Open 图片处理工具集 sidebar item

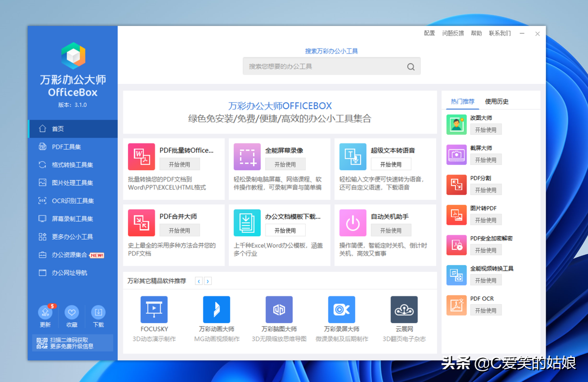coord(73,183)
